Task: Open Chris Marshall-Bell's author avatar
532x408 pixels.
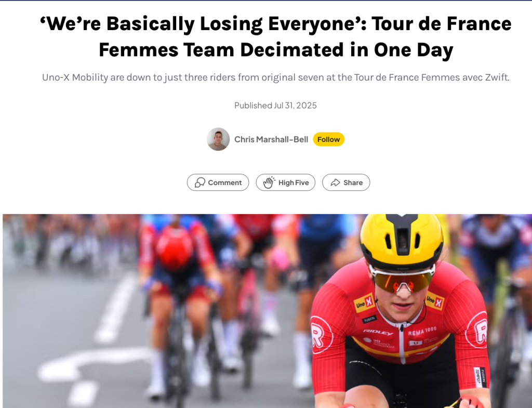Action: coord(218,139)
